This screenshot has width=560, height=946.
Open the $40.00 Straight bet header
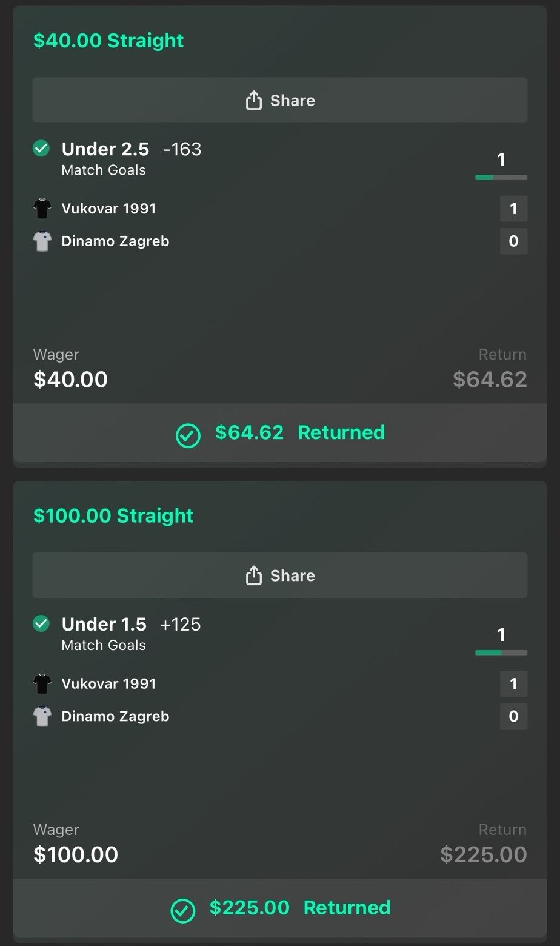(108, 41)
